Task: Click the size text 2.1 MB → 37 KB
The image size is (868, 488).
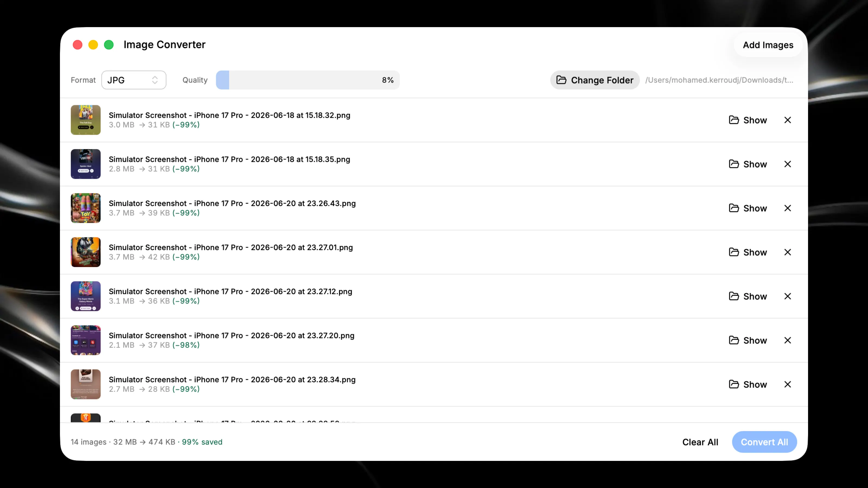Action: tap(139, 346)
